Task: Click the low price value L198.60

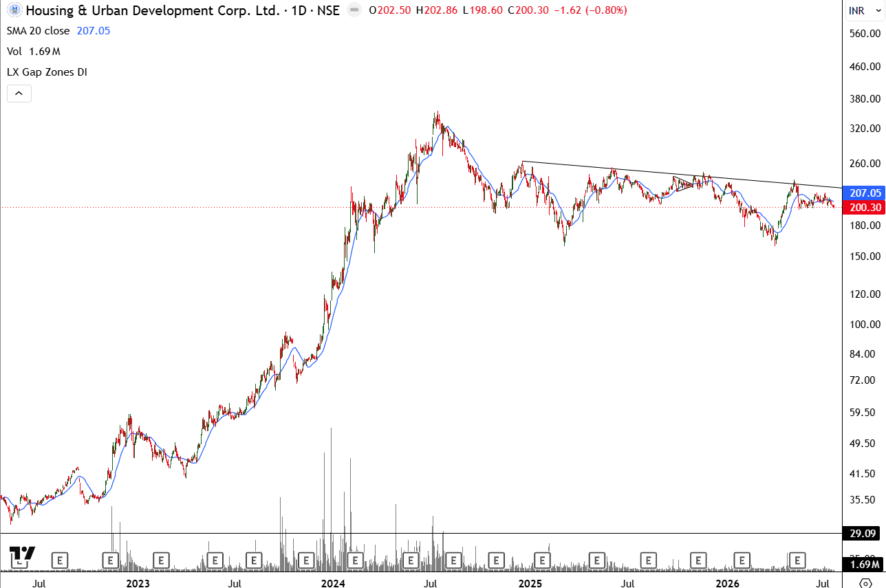Action: (482, 11)
